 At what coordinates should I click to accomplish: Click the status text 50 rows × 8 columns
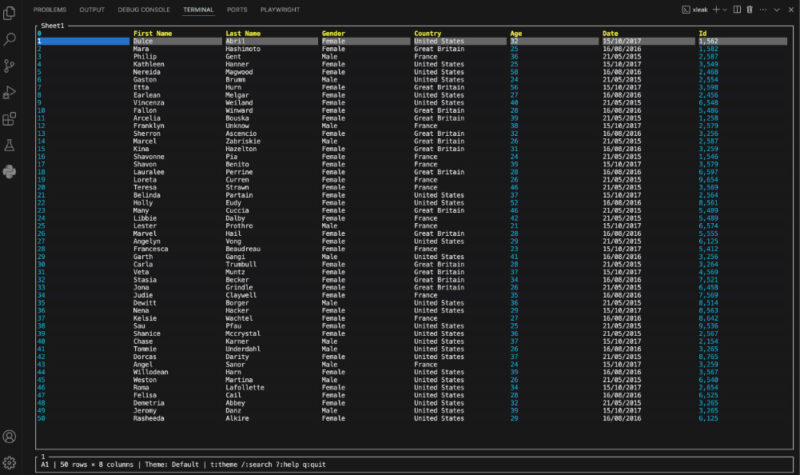[96, 465]
